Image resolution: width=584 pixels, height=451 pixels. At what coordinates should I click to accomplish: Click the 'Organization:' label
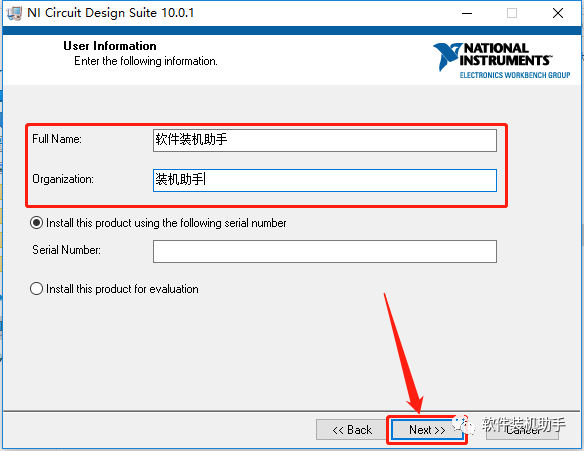[x=63, y=179]
